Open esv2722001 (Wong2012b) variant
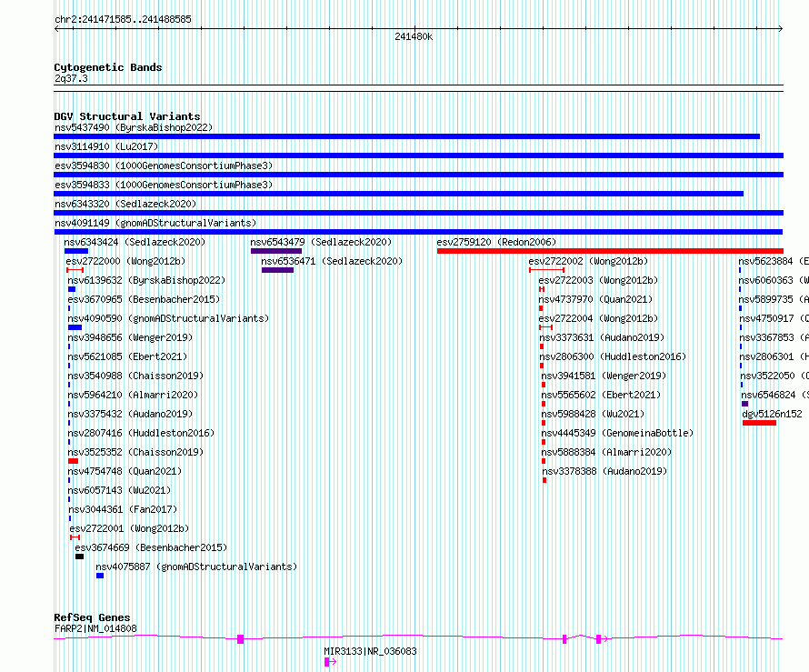This screenshot has height=672, width=809. click(129, 528)
